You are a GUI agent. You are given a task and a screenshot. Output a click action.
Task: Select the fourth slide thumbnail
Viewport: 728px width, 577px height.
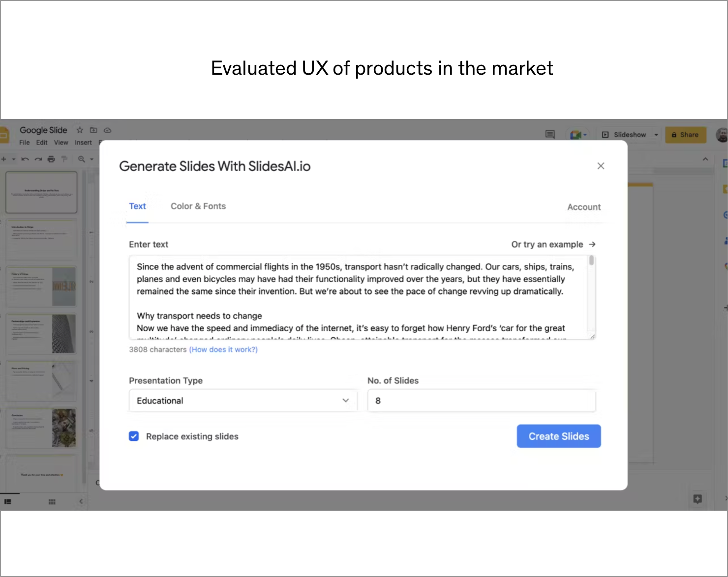tap(41, 334)
